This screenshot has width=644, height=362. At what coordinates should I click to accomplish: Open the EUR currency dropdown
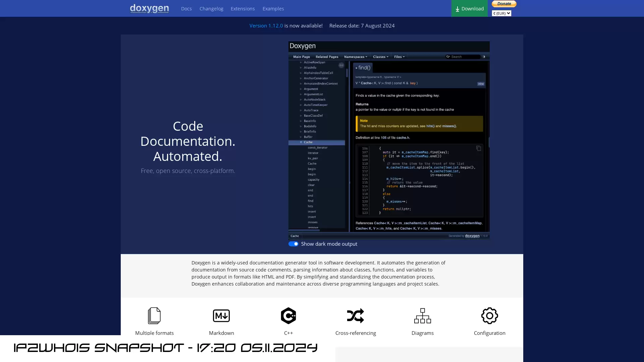coord(501,13)
